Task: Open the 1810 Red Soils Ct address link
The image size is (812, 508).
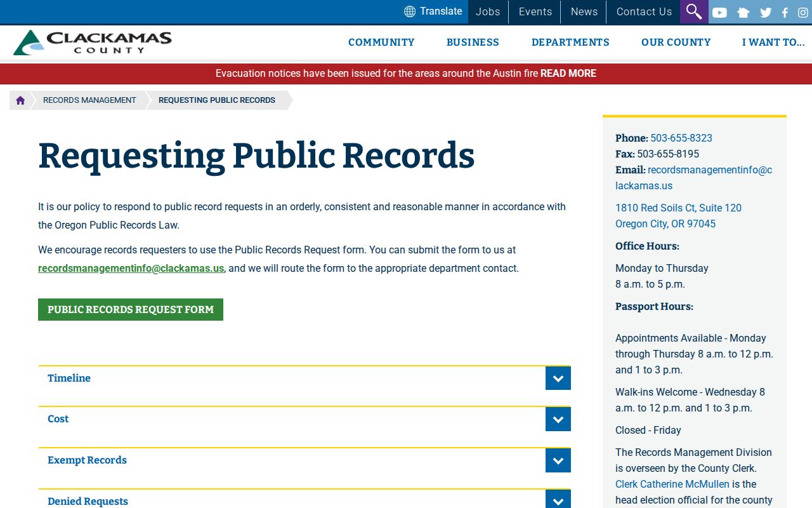Action: click(678, 216)
